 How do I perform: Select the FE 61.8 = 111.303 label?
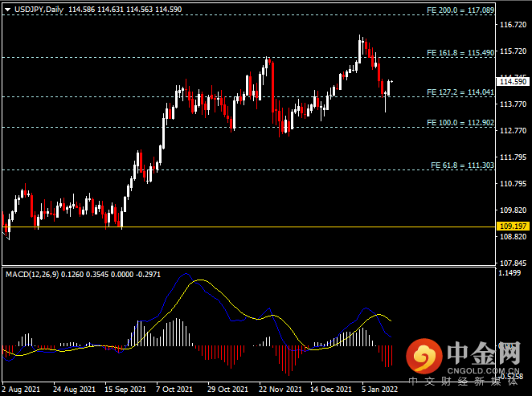click(462, 165)
